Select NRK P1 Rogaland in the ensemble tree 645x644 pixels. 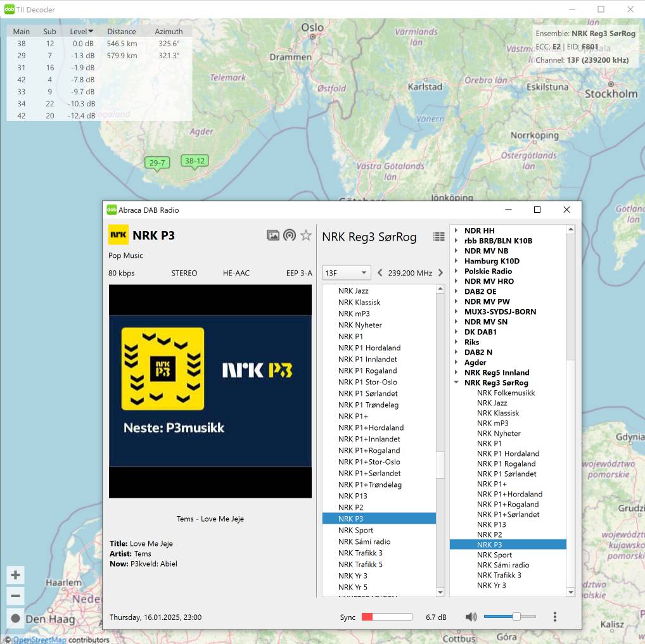(x=506, y=464)
